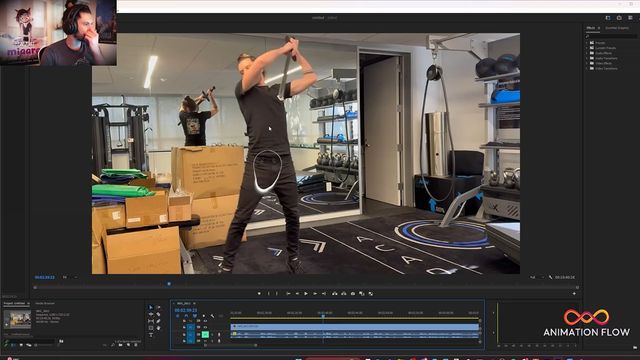Viewport: 640px width, 360px height.
Task: Click the Effects panel search field
Action: tap(611, 36)
